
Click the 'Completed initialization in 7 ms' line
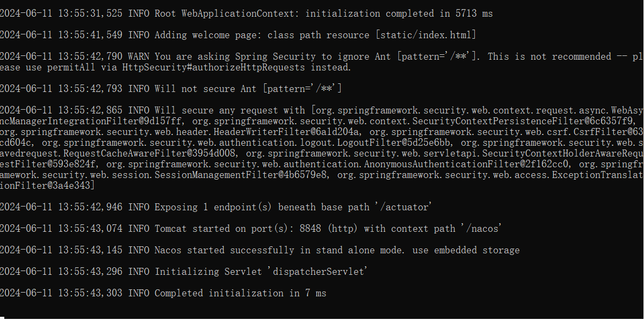click(x=240, y=293)
